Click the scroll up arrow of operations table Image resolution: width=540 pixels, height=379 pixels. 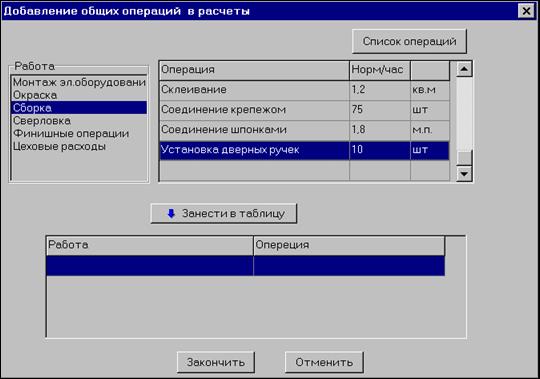coord(464,69)
